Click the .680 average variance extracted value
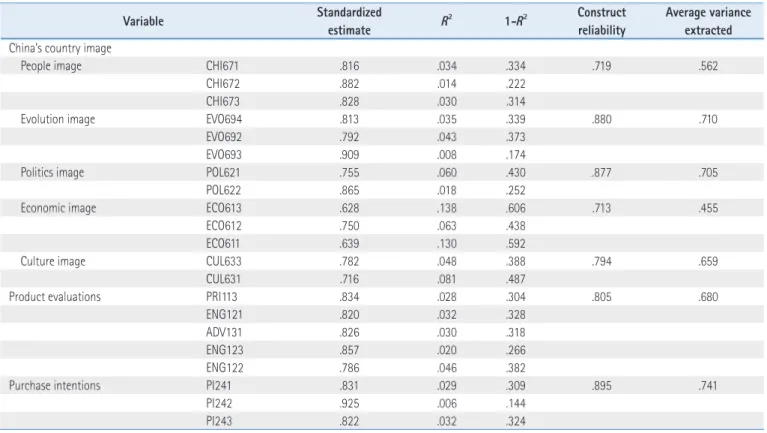Viewport: 767px width, 433px height. [x=708, y=297]
